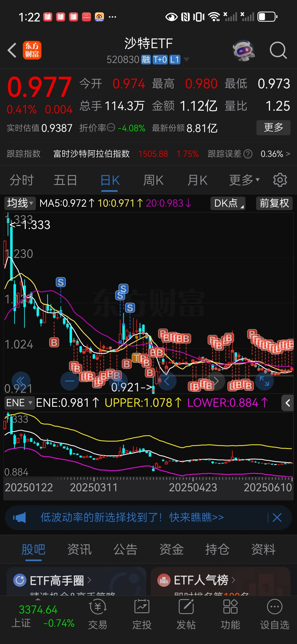Tap the minus zoom-out chart button

pos(70,381)
